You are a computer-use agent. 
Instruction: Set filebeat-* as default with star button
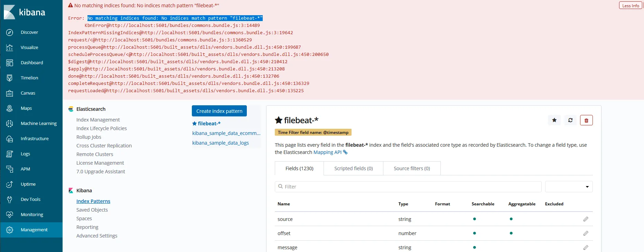tap(554, 120)
